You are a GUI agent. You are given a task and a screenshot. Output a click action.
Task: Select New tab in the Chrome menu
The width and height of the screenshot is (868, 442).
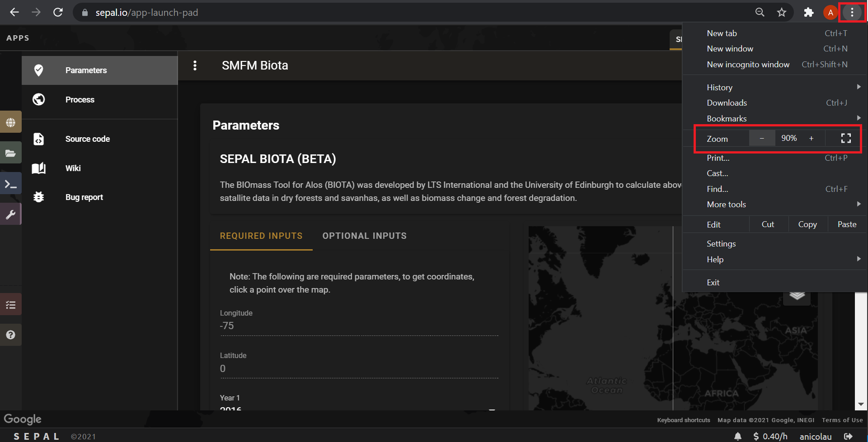click(x=775, y=33)
